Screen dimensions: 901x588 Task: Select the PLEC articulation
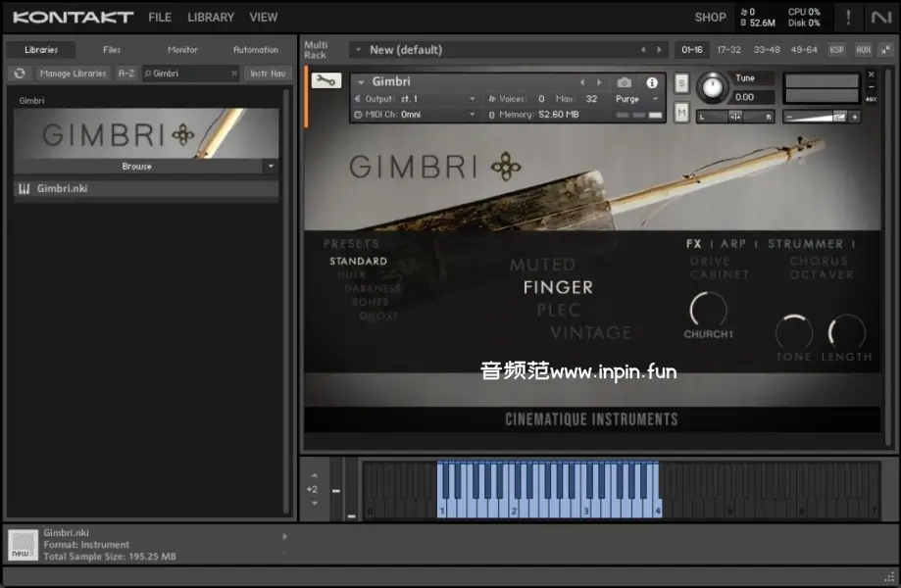pos(559,310)
